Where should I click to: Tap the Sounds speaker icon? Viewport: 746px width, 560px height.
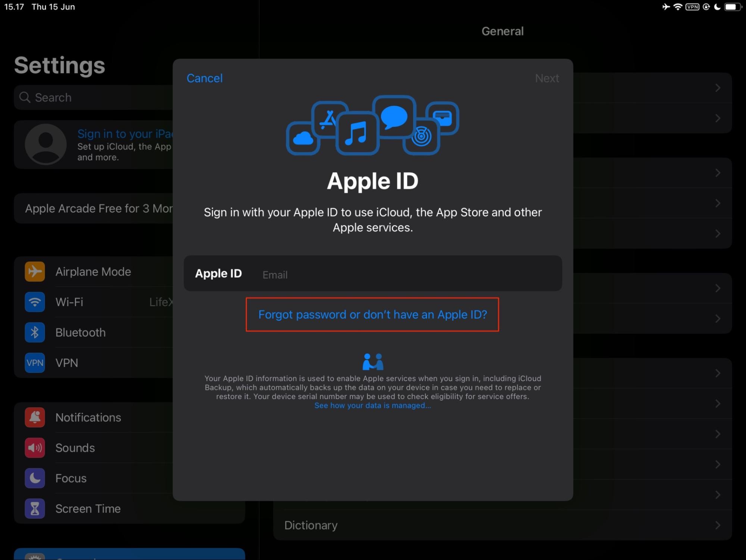[35, 448]
